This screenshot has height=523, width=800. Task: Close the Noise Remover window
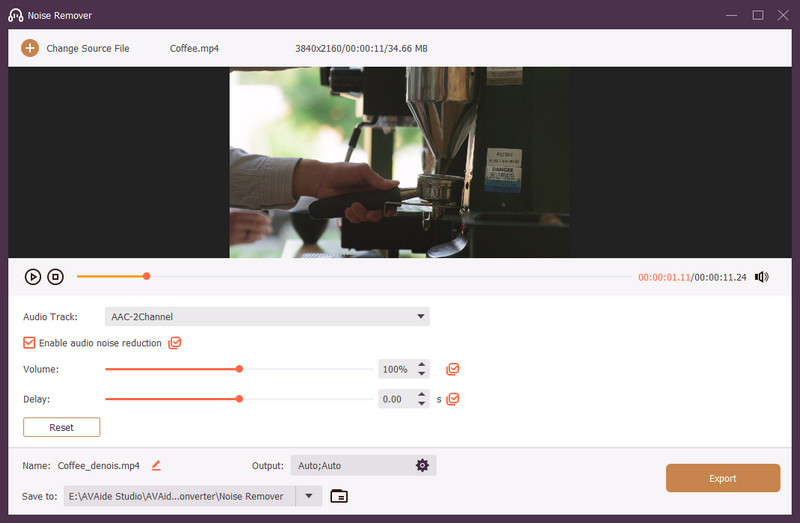(x=783, y=15)
